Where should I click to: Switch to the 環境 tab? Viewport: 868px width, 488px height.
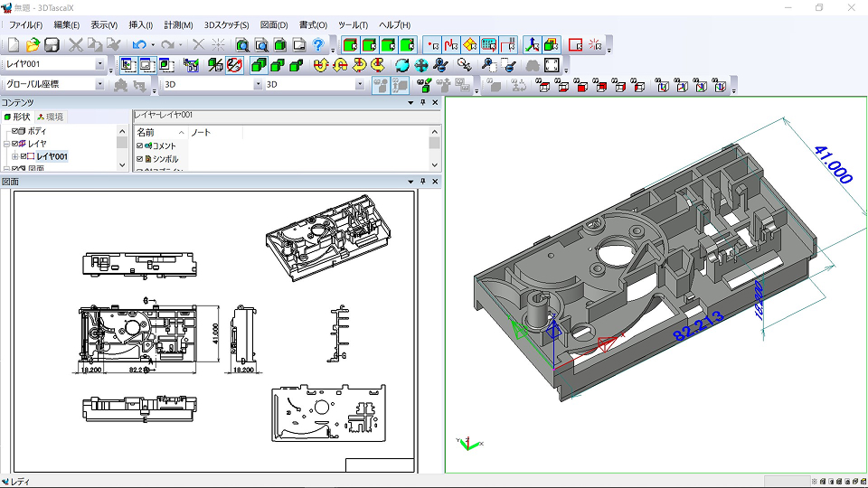[50, 117]
